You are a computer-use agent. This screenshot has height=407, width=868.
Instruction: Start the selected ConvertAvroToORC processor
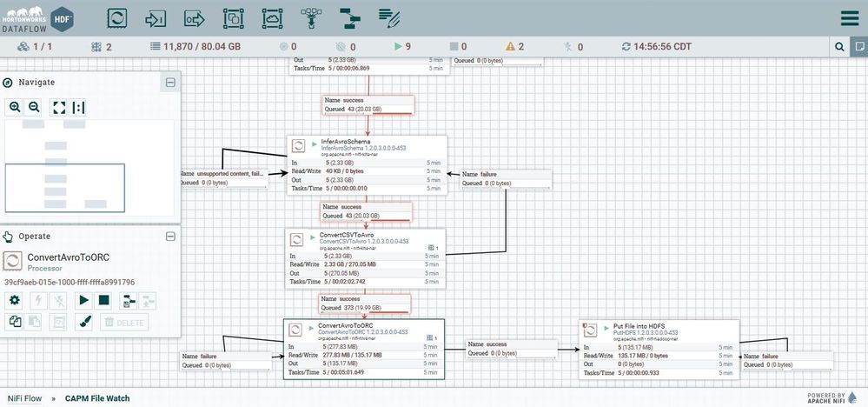(x=84, y=300)
